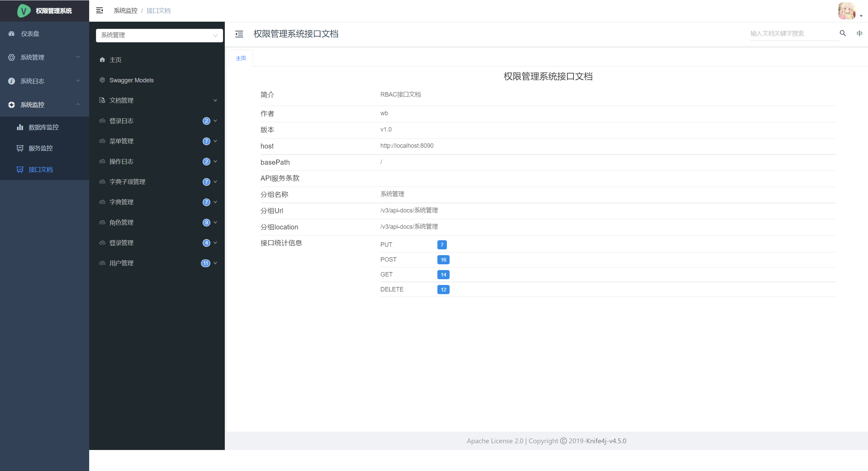Click the 系统监控 breadcrumb link
The height and width of the screenshot is (471, 868).
click(x=125, y=11)
